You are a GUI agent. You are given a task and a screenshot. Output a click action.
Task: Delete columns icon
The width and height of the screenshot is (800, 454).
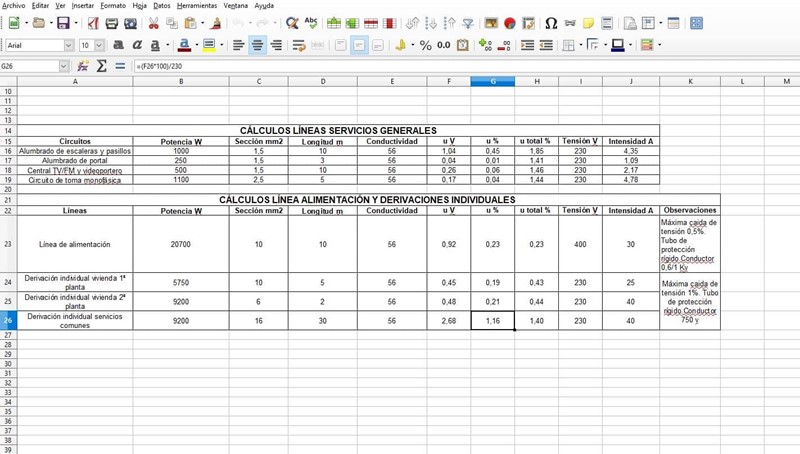pyautogui.click(x=390, y=23)
